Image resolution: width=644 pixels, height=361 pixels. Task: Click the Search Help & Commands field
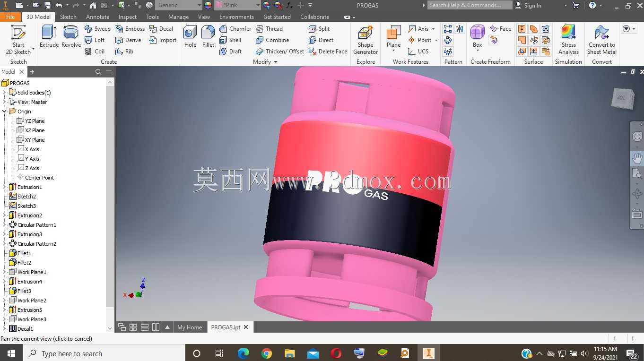[470, 5]
